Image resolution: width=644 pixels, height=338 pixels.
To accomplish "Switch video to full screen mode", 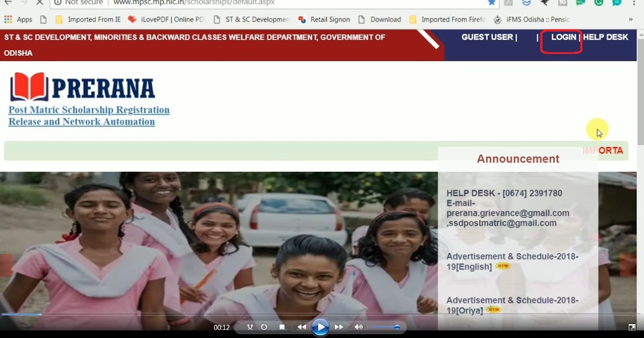I will click(632, 327).
